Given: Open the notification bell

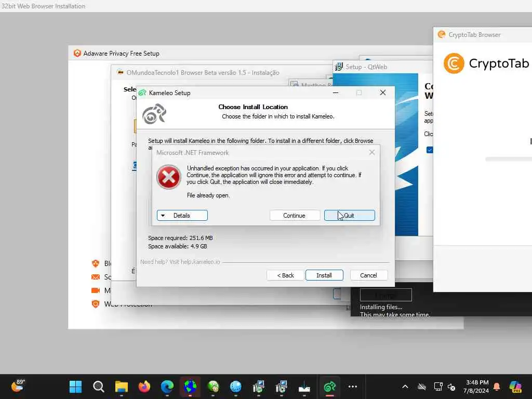Looking at the screenshot, I should click(497, 387).
